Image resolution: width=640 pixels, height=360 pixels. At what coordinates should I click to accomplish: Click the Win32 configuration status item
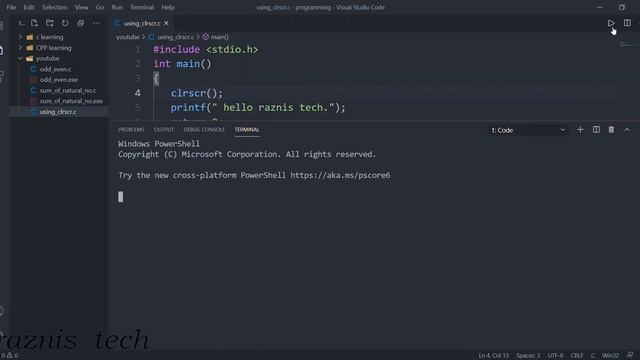coord(610,355)
